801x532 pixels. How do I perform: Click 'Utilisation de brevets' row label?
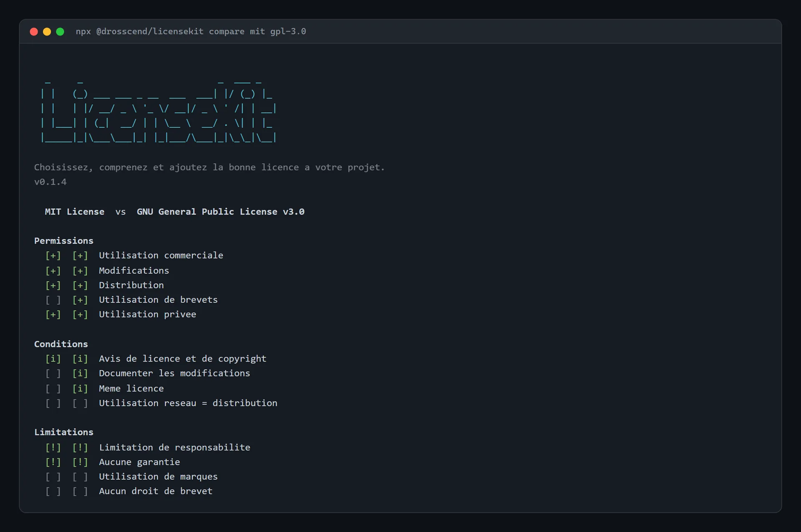[158, 300]
